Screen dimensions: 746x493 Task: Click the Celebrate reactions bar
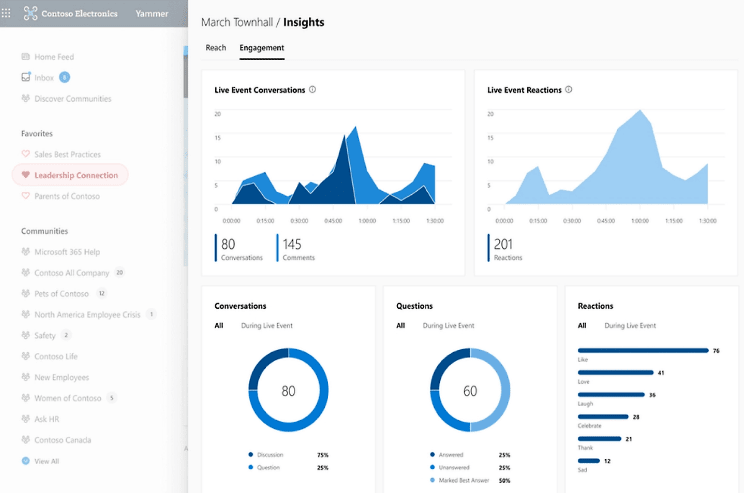(603, 416)
